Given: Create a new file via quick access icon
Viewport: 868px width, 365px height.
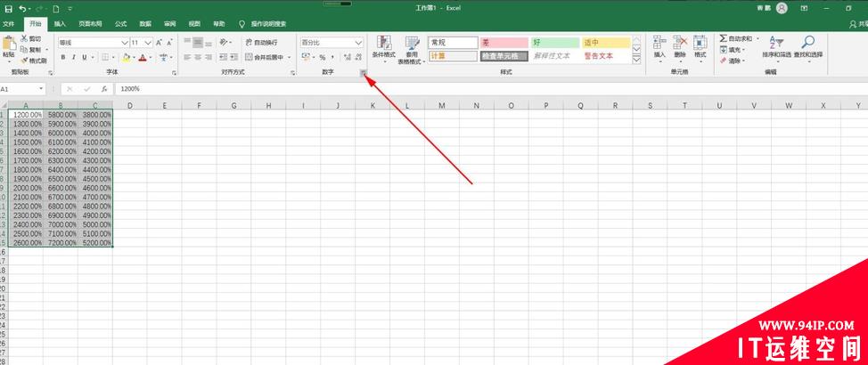Looking at the screenshot, I should pos(56,9).
